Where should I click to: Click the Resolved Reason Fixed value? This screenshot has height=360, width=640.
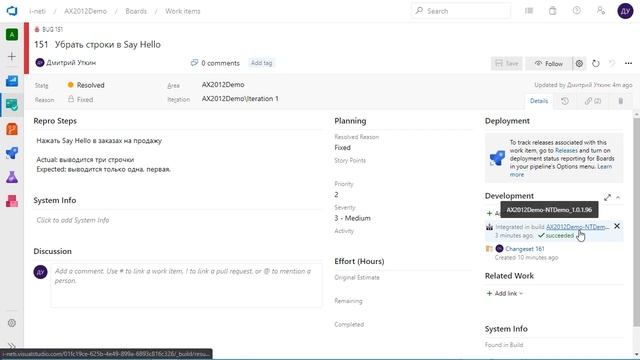pyautogui.click(x=342, y=147)
